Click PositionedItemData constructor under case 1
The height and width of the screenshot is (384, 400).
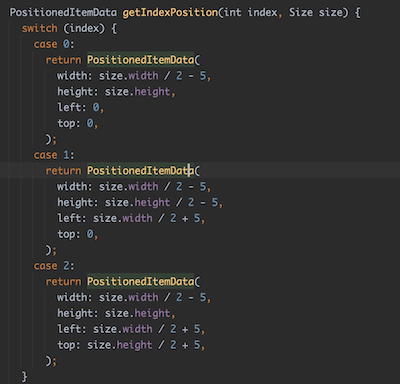140,171
